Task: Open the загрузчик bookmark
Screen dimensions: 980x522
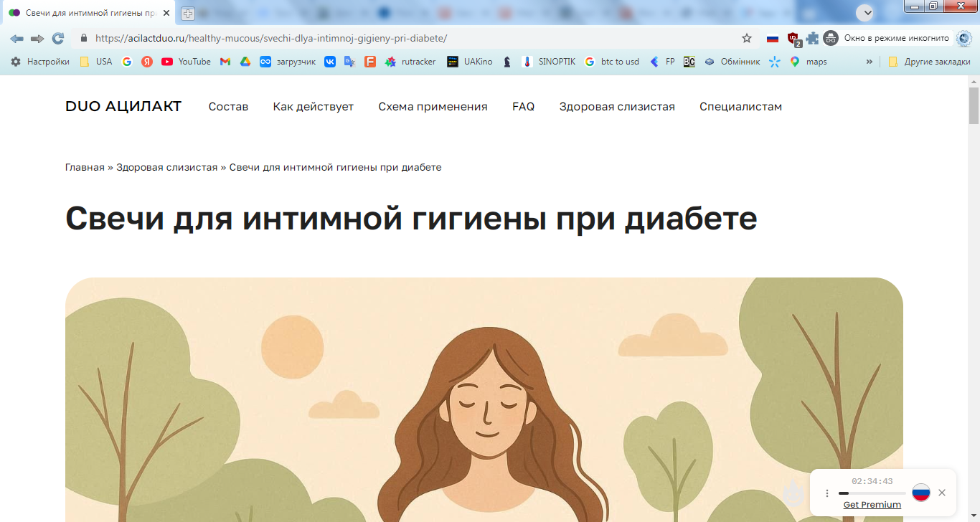Action: 288,62
